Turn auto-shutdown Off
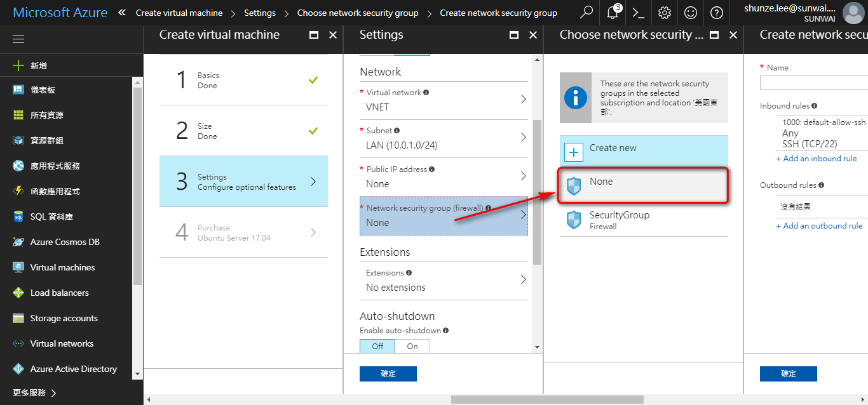 [x=377, y=346]
